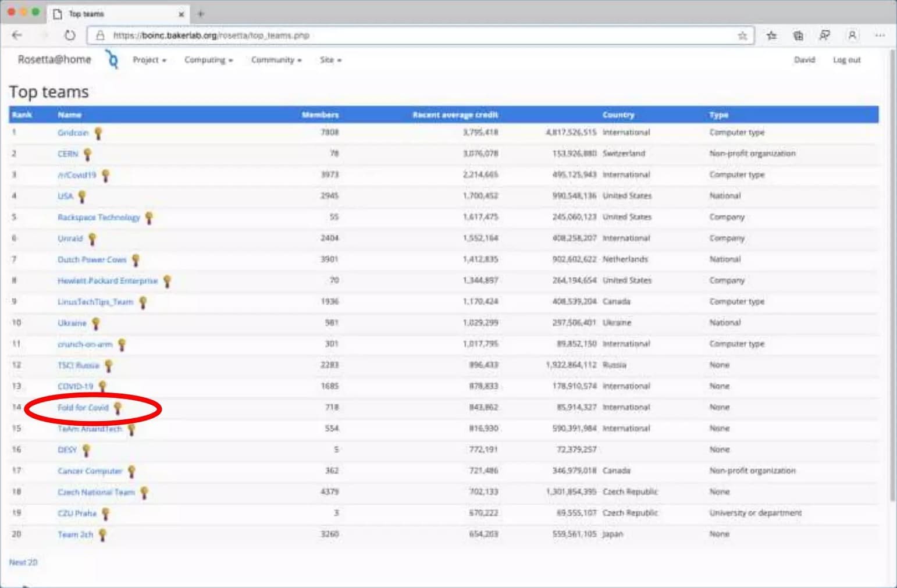Open the Team AnandTech link

click(x=90, y=429)
